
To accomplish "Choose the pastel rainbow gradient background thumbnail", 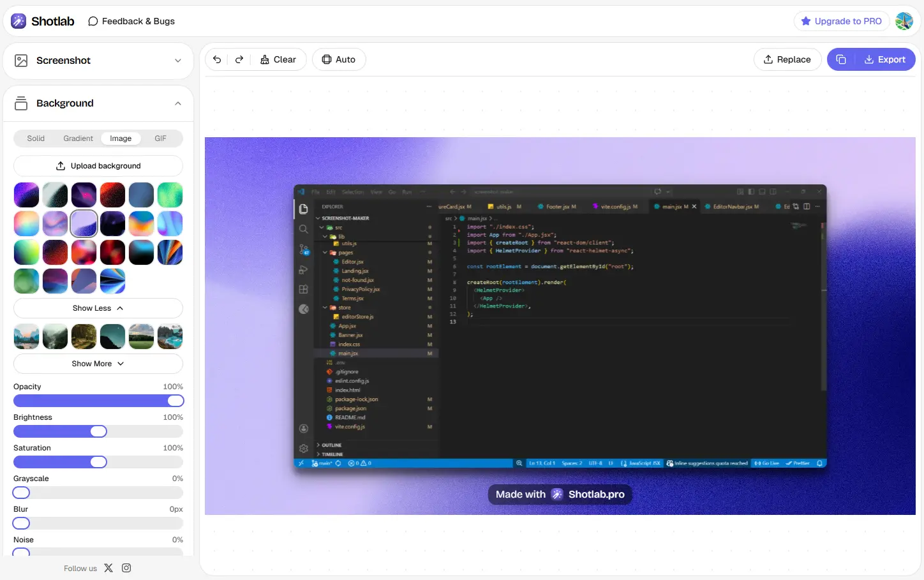I will 26,223.
